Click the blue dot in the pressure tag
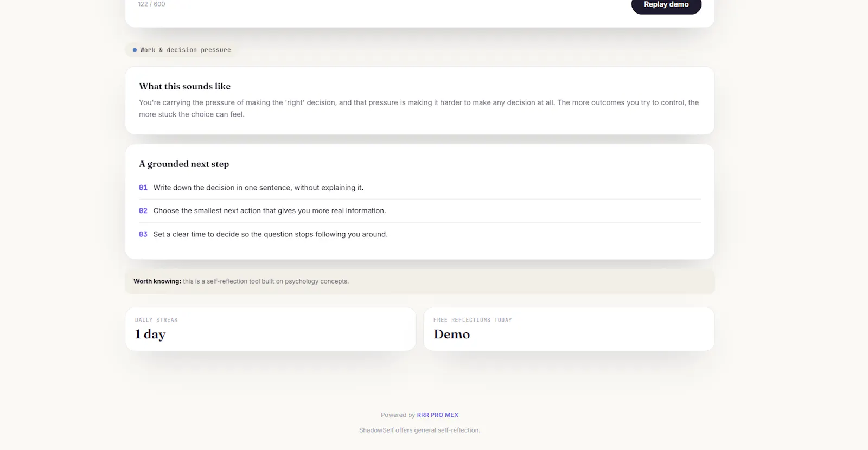The height and width of the screenshot is (450, 868). (135, 50)
